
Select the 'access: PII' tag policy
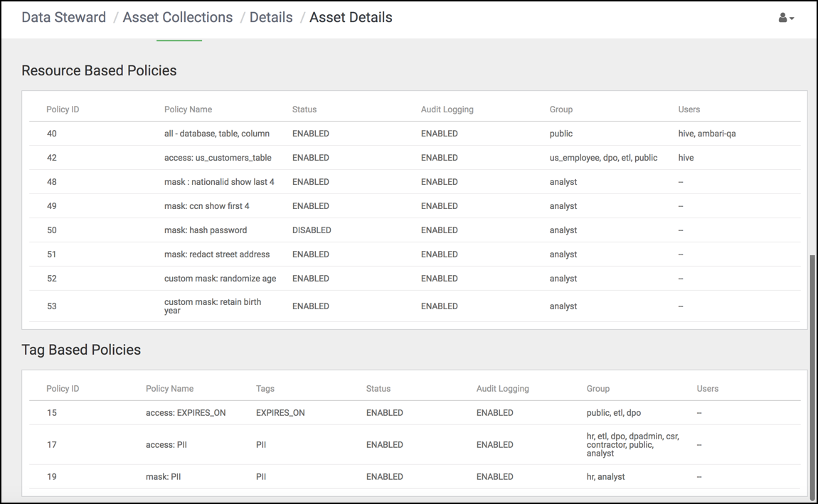click(166, 445)
